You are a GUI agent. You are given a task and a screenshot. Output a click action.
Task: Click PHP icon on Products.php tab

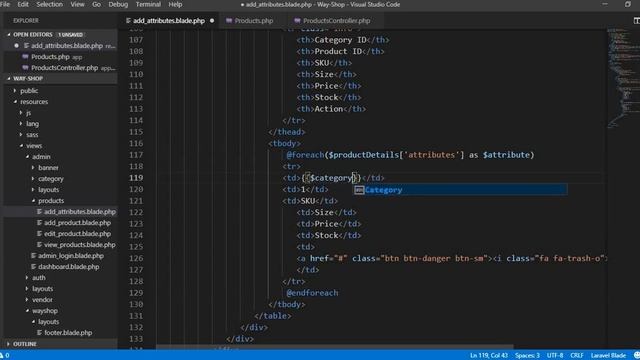point(229,21)
